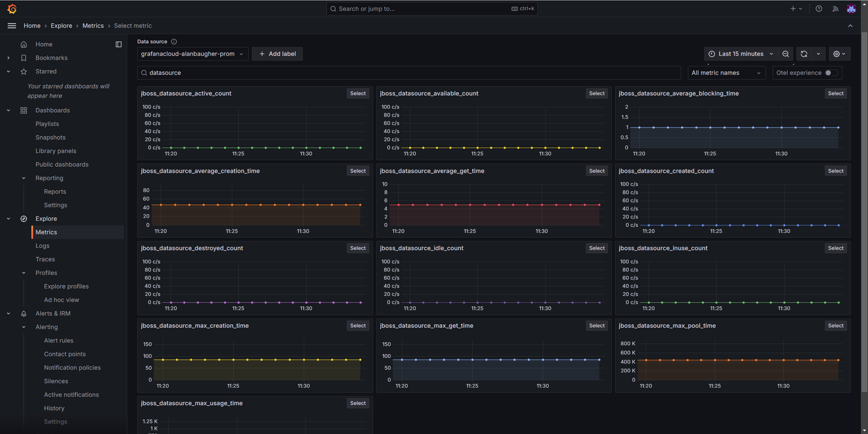Screen dimensions: 868x434
Task: Open the news feed RSS icon
Action: point(835,9)
